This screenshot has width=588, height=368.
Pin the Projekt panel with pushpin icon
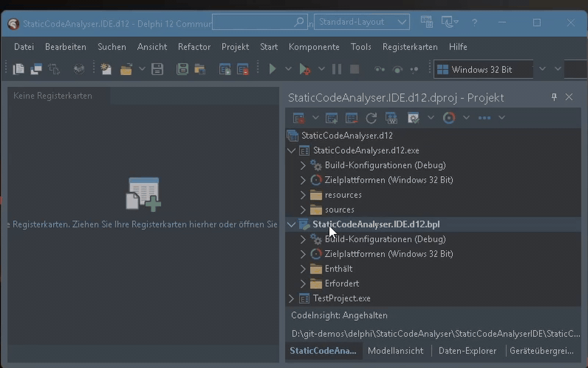(x=554, y=97)
